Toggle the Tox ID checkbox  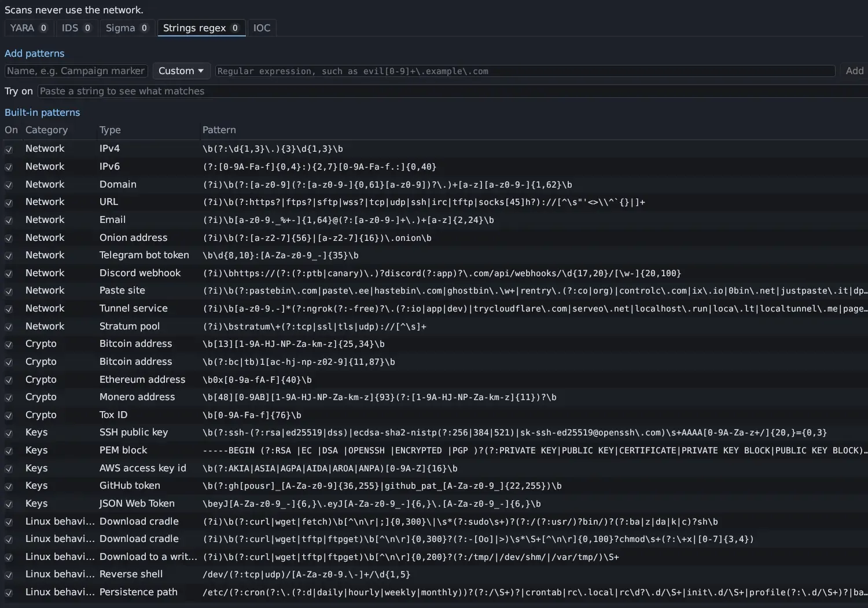(x=9, y=416)
